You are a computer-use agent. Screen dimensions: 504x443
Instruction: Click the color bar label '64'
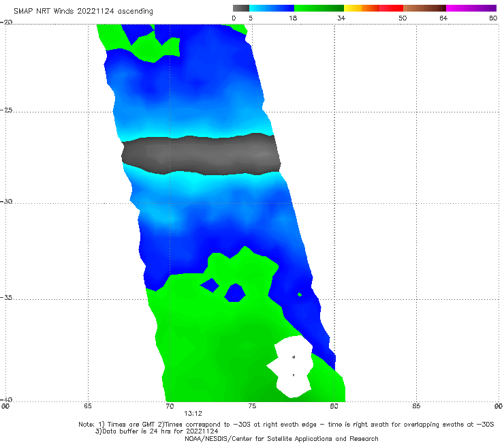[443, 18]
